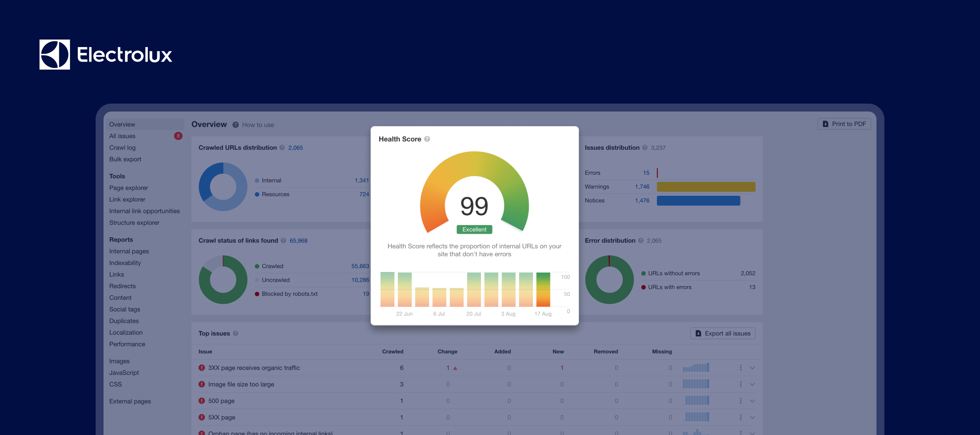Click the export icon inside Export all issues
Image resolution: width=980 pixels, height=435 pixels.
pos(698,333)
